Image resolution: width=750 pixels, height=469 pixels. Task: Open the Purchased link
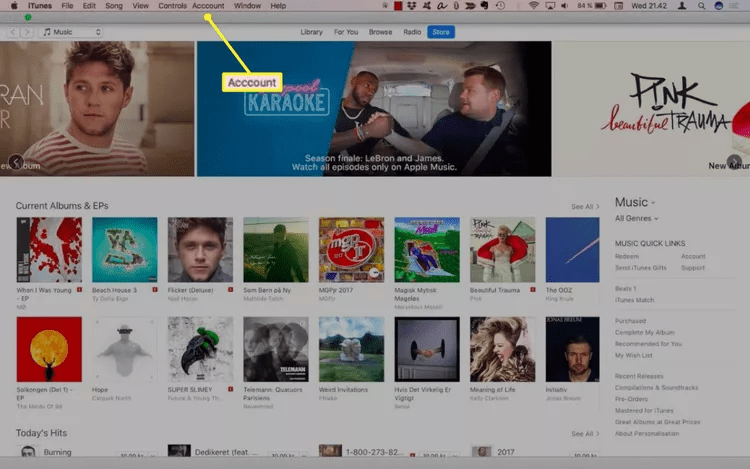630,321
